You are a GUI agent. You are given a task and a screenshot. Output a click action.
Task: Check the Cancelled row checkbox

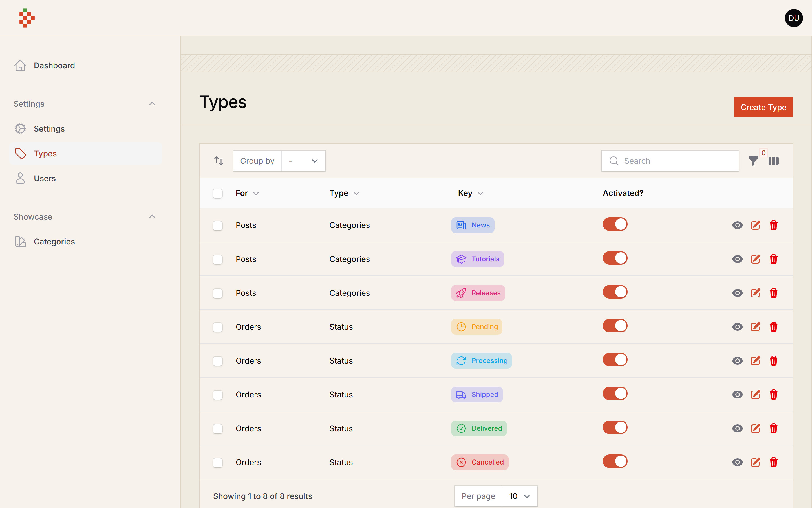point(217,463)
